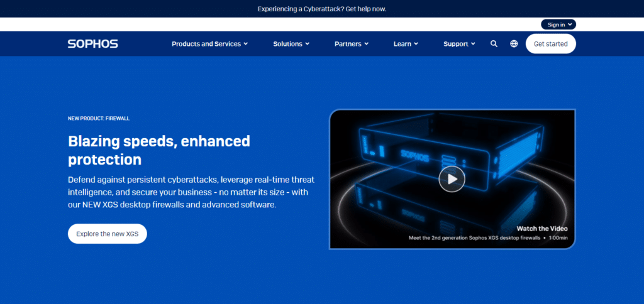Expand the Sign in dropdown

tap(558, 24)
